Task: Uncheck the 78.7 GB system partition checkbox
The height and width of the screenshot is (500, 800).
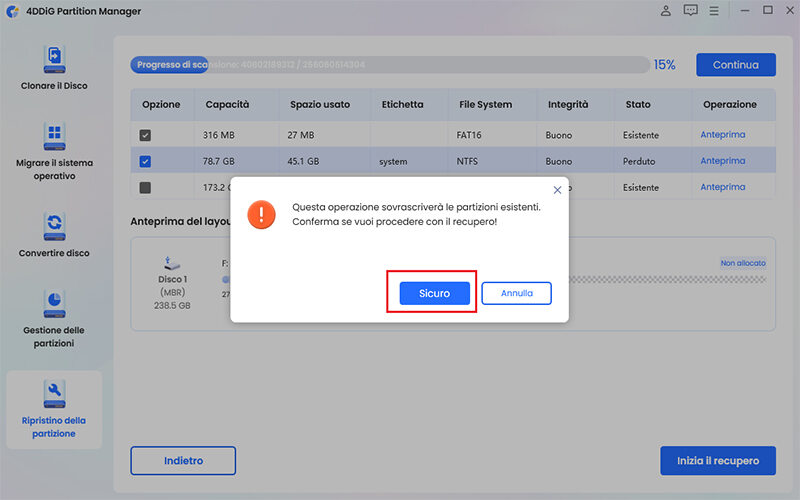Action: coord(146,161)
